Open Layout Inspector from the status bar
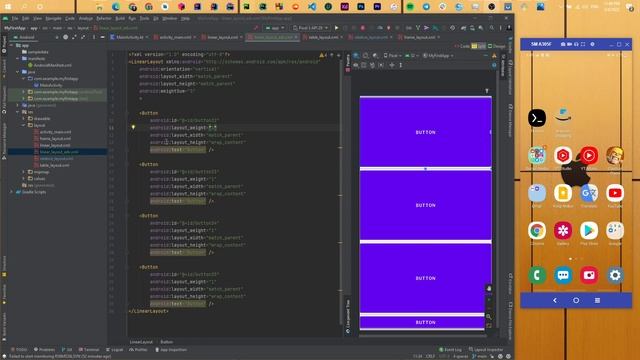Screen dimensions: 640x360 tap(486, 350)
